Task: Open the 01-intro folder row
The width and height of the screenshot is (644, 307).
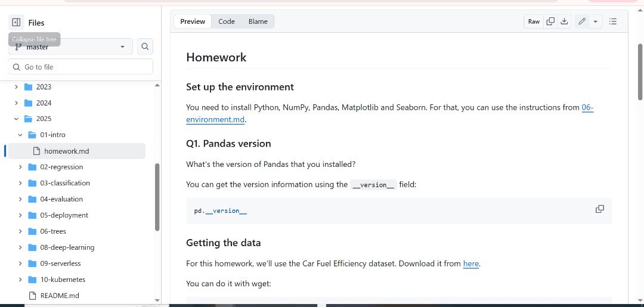Action: 77,135
